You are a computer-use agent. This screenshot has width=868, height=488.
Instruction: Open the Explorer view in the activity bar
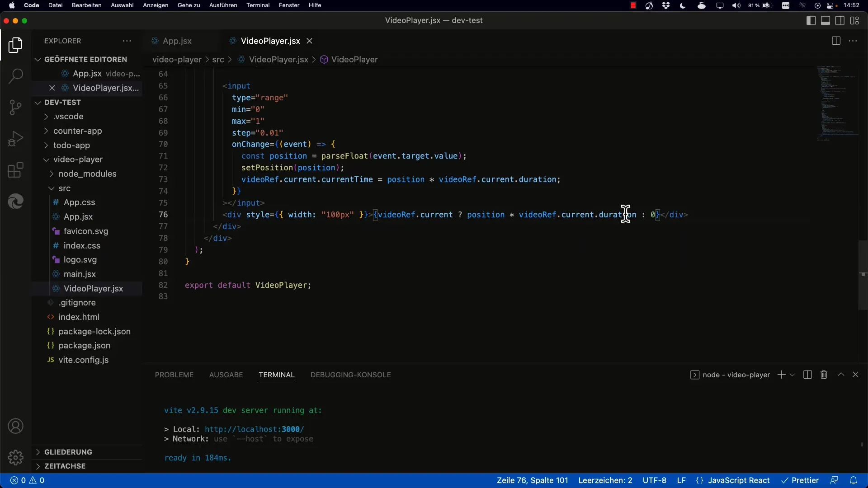click(15, 45)
